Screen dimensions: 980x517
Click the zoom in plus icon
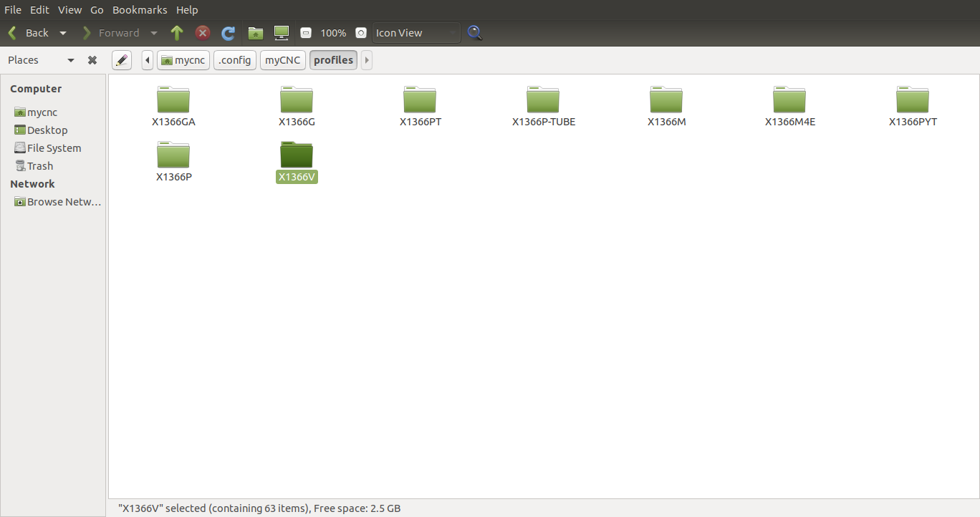pyautogui.click(x=361, y=33)
